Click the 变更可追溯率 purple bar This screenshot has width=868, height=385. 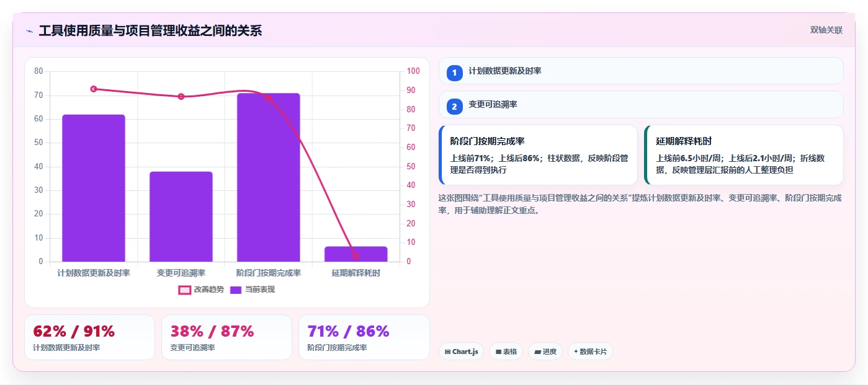181,216
